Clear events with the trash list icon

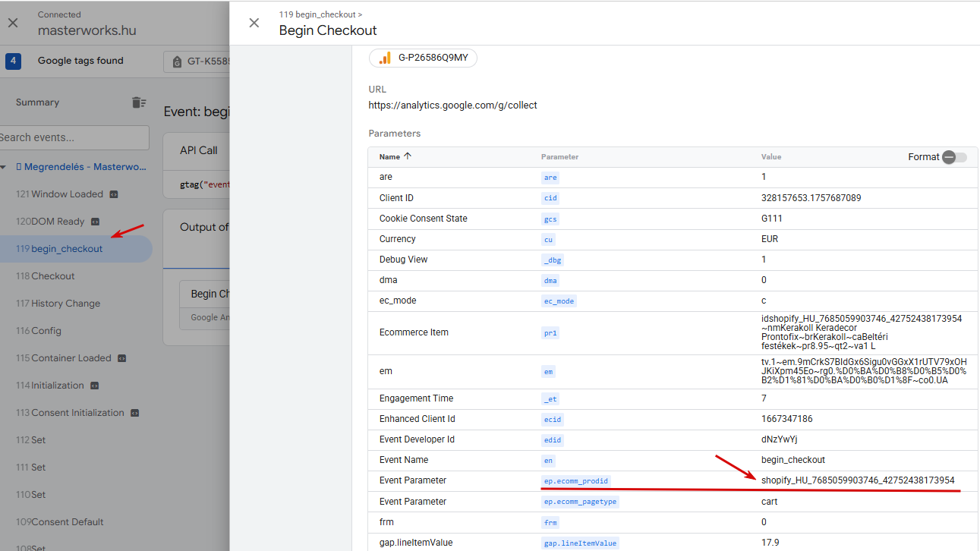click(x=138, y=102)
